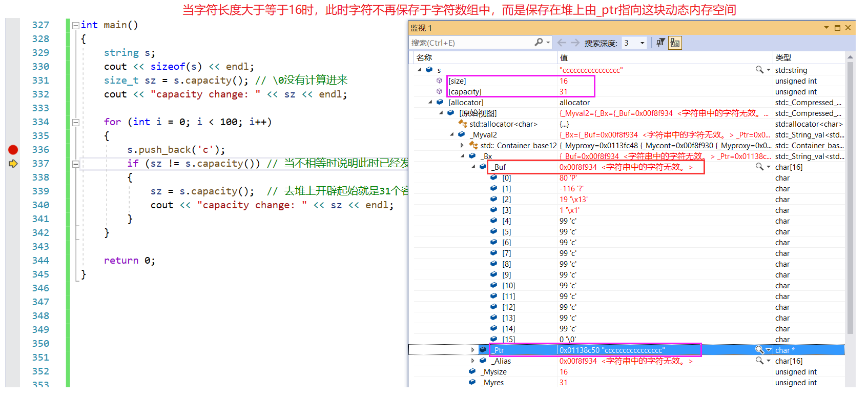
Task: Close the 监视 1 watch window
Action: (848, 28)
